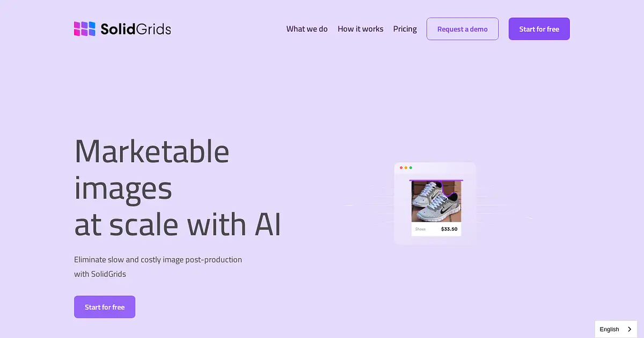Click the Eliminate slow and costly subtitle
This screenshot has height=338, width=644.
[158, 267]
